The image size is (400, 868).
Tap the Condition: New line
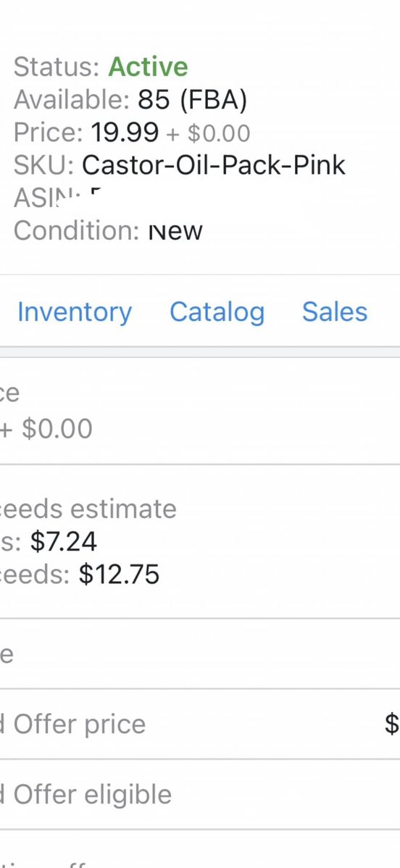(108, 231)
